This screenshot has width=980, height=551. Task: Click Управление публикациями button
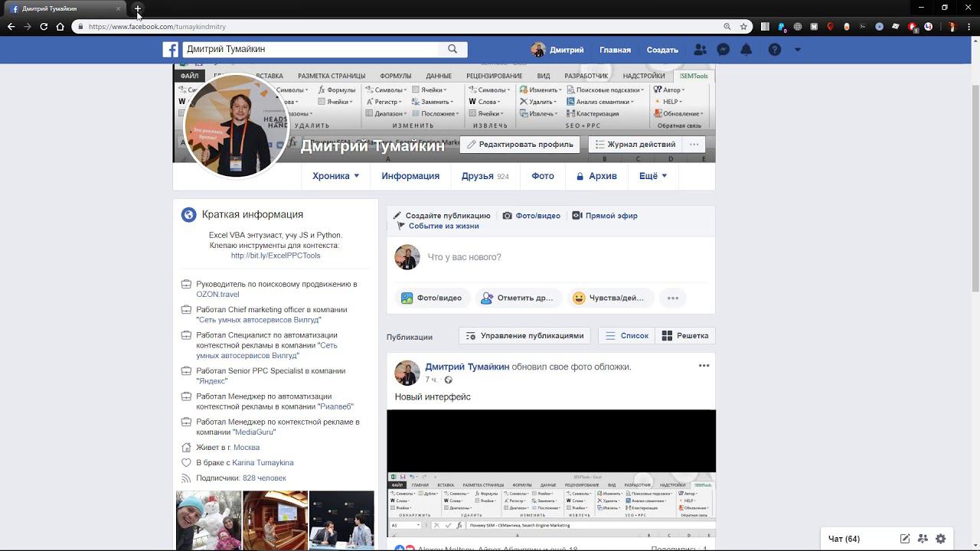[524, 336]
